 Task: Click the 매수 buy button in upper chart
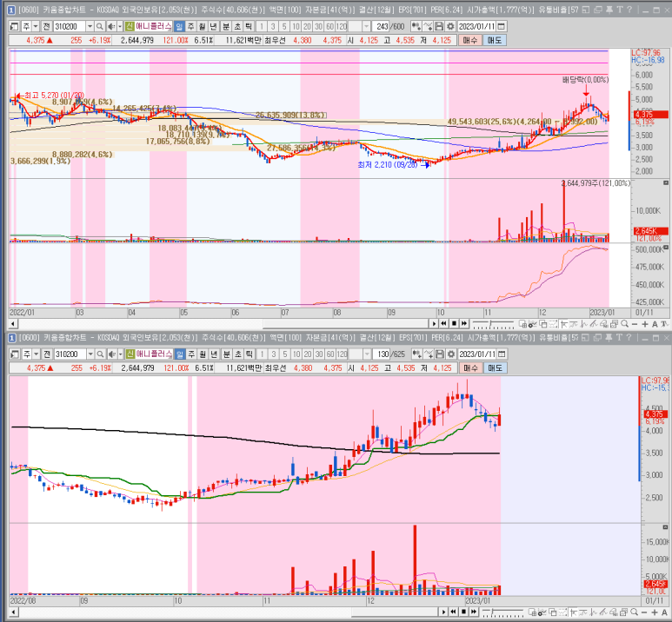pyautogui.click(x=470, y=40)
